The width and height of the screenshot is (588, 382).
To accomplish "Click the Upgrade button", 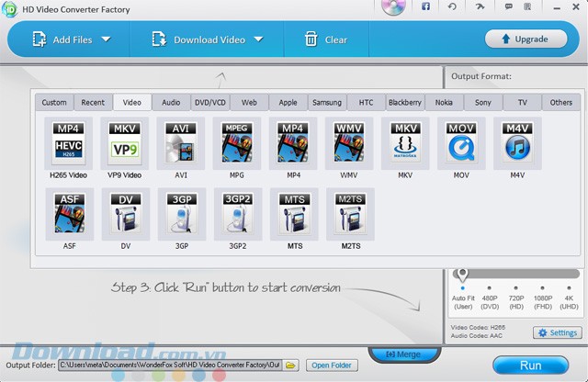I will (526, 39).
